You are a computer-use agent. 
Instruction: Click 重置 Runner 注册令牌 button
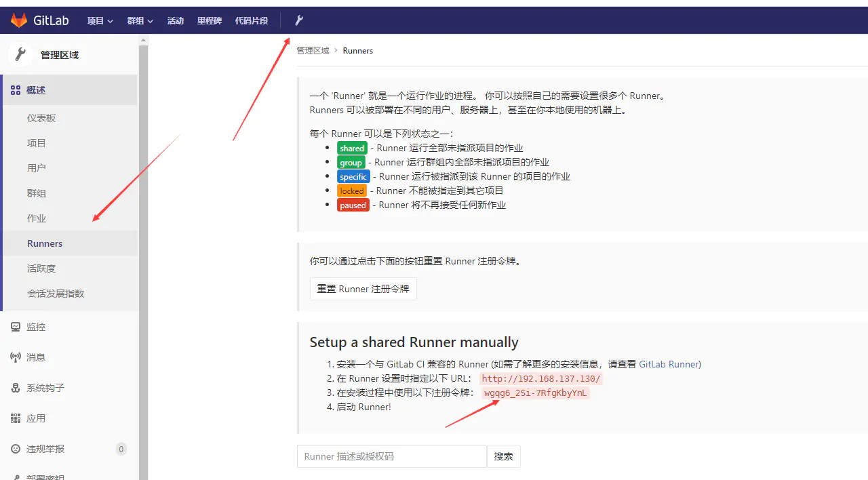coord(363,289)
